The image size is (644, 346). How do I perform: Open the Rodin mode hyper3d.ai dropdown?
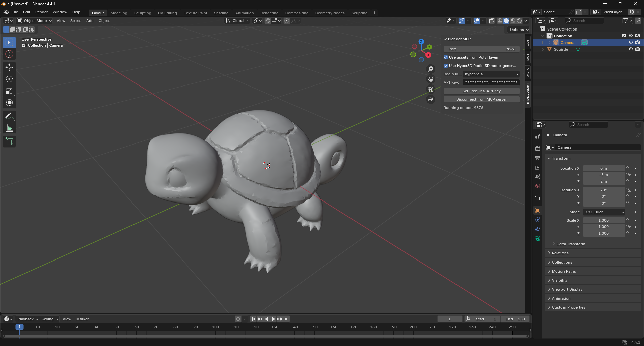click(491, 74)
